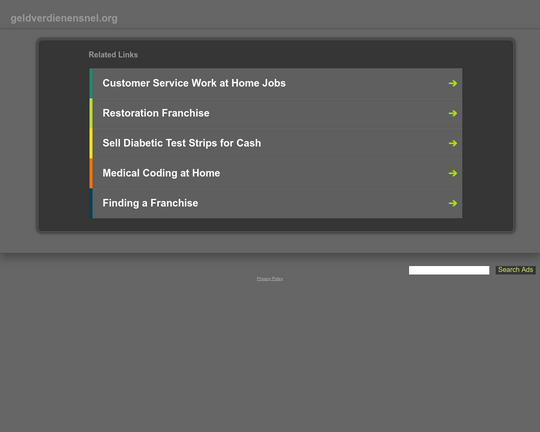This screenshot has height=432, width=540.
Task: Click the dark blue bar beside Finding a Franchise
Action: point(91,203)
